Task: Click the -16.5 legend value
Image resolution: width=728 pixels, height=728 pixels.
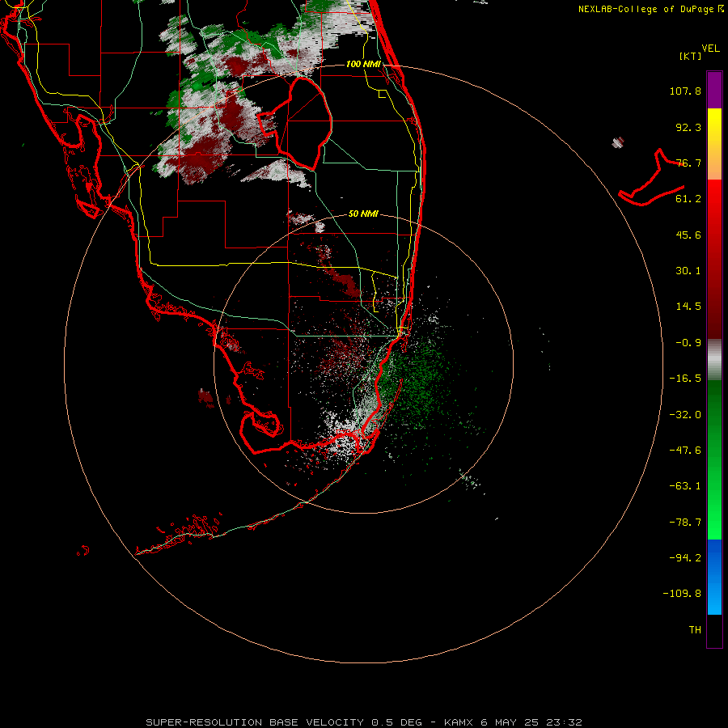Action: tap(685, 379)
